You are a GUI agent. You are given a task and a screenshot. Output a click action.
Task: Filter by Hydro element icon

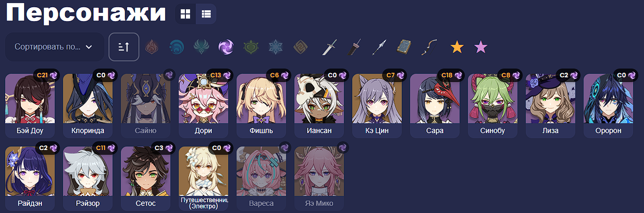[x=177, y=47]
